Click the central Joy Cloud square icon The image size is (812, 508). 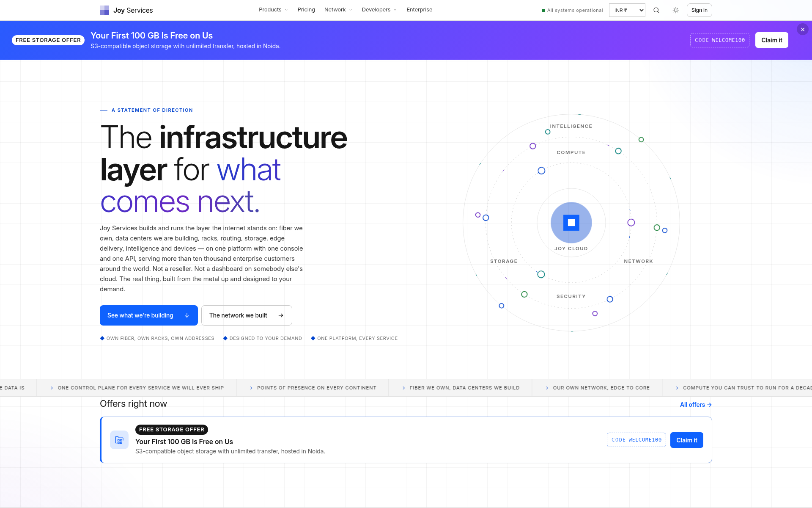click(571, 223)
